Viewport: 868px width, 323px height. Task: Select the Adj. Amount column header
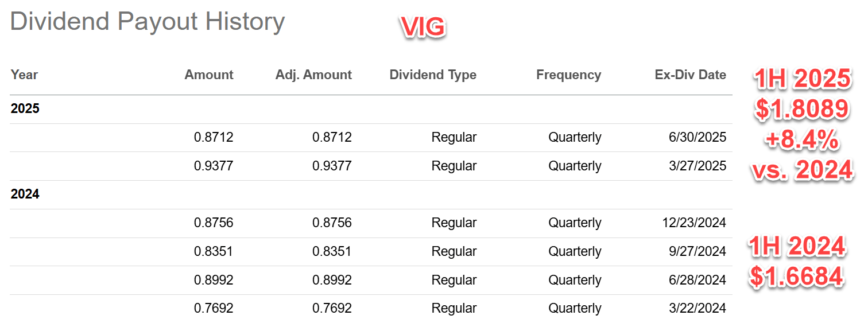313,75
